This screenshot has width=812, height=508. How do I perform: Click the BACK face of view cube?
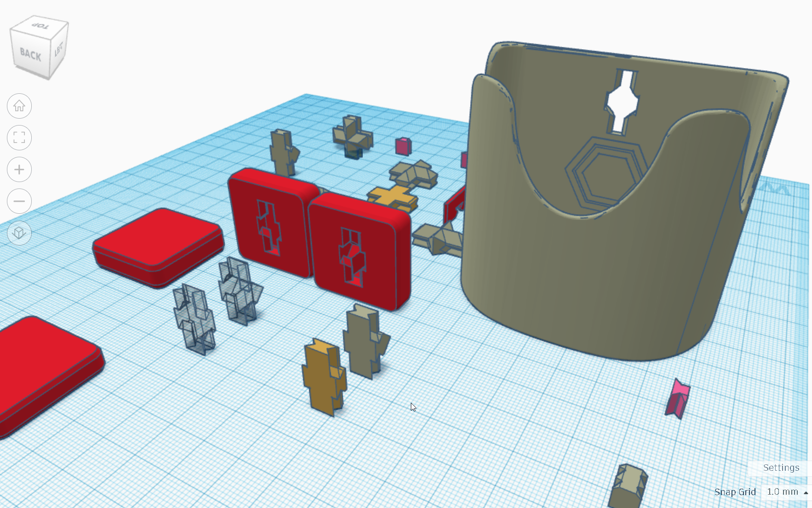click(30, 55)
